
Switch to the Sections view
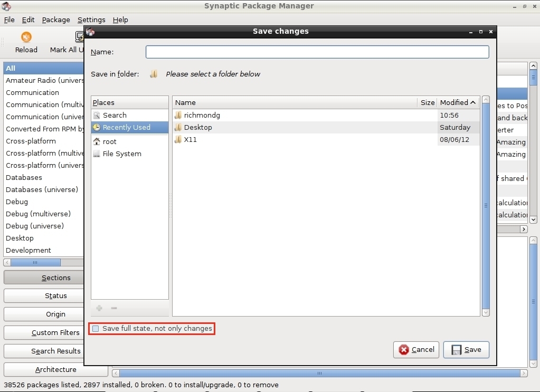click(x=44, y=278)
